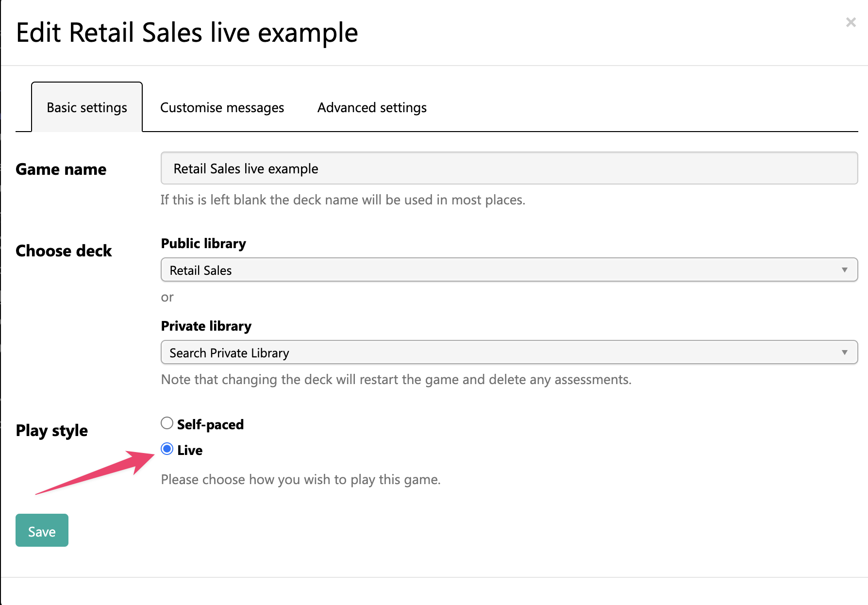Open the Public library Retail Sales dropdown
The height and width of the screenshot is (605, 868).
tap(509, 269)
